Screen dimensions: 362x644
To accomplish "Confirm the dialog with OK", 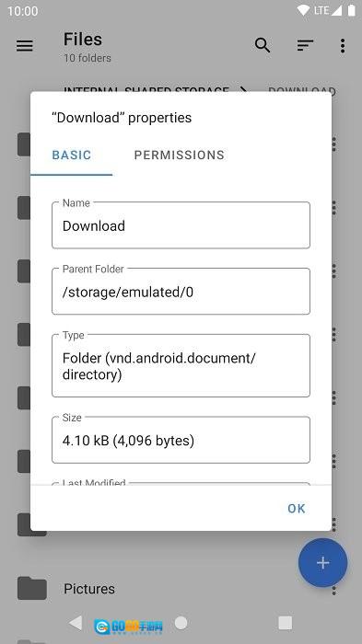I will pyautogui.click(x=297, y=509).
